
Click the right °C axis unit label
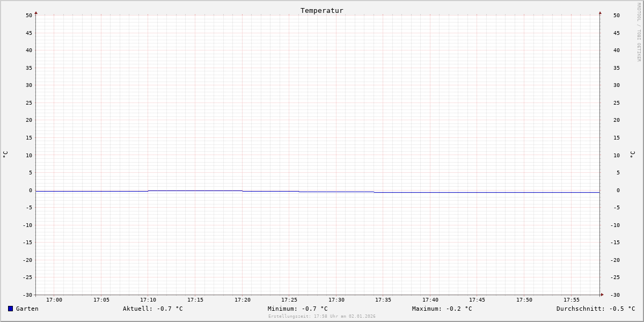coord(632,154)
